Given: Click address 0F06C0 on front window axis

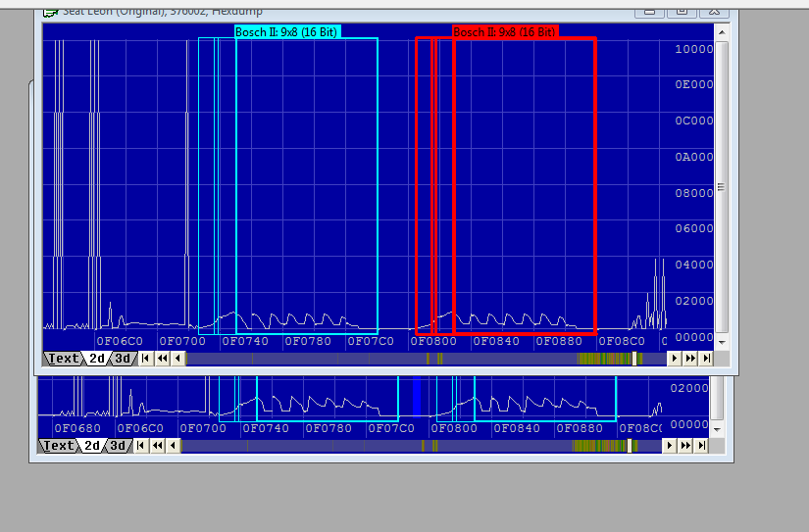Looking at the screenshot, I should (x=120, y=341).
